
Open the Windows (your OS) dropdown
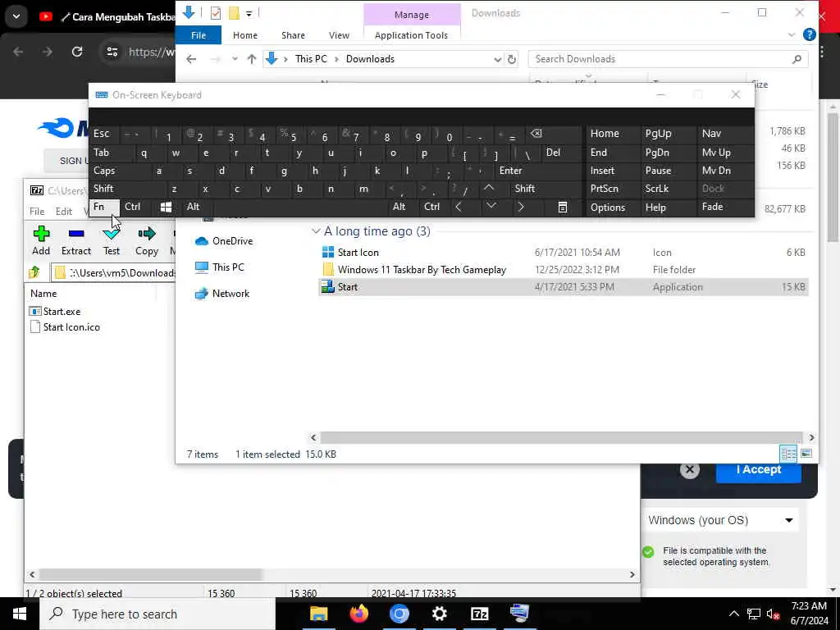point(721,520)
